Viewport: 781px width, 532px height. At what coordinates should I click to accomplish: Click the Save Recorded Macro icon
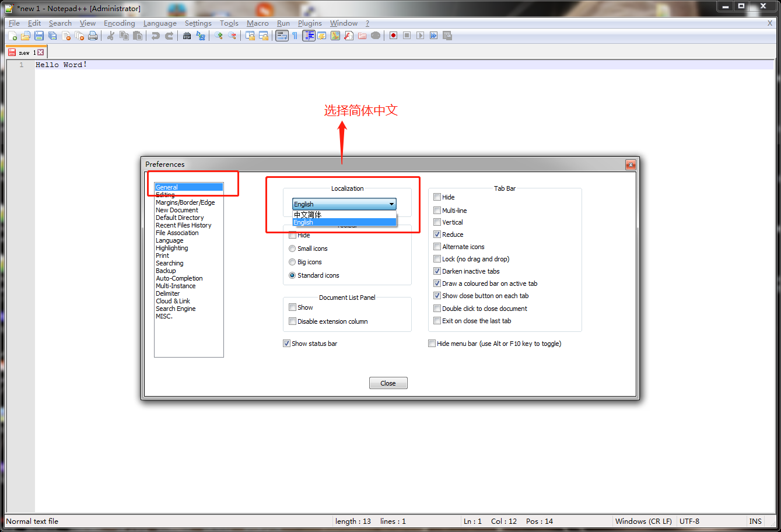[x=447, y=36]
